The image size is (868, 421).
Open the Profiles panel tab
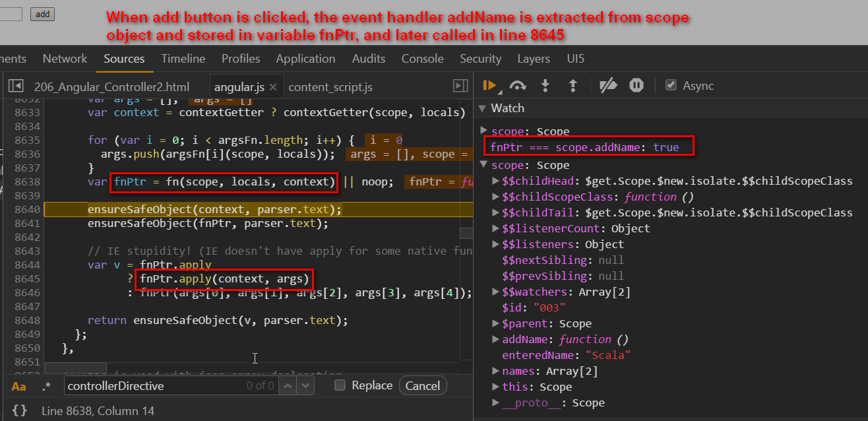[241, 59]
